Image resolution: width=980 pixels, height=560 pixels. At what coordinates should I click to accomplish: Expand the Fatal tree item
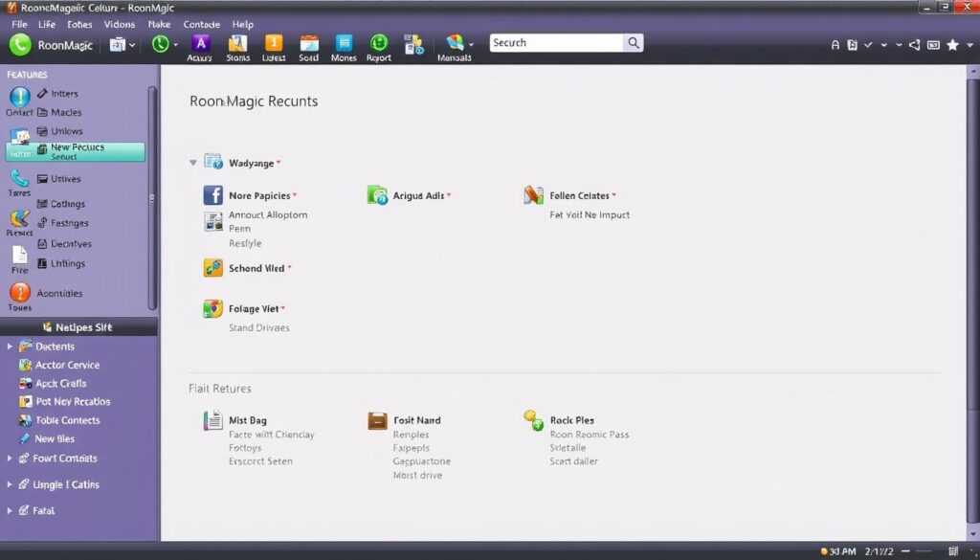click(10, 510)
